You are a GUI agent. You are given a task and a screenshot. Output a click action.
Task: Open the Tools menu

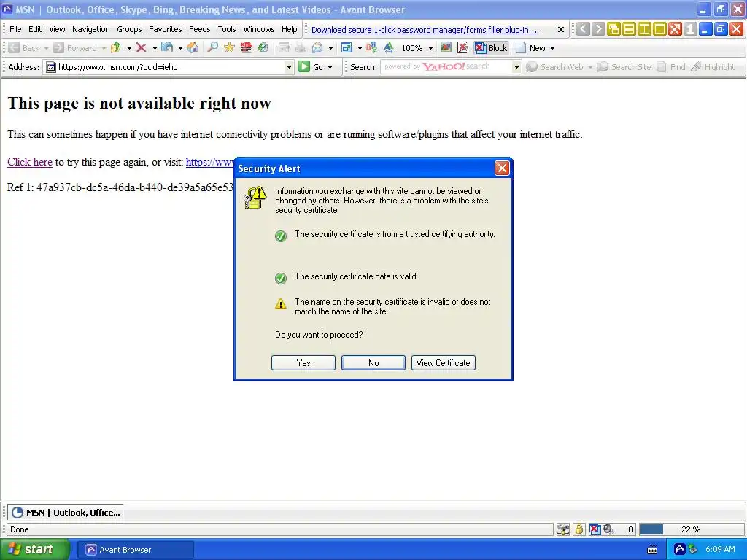227,29
